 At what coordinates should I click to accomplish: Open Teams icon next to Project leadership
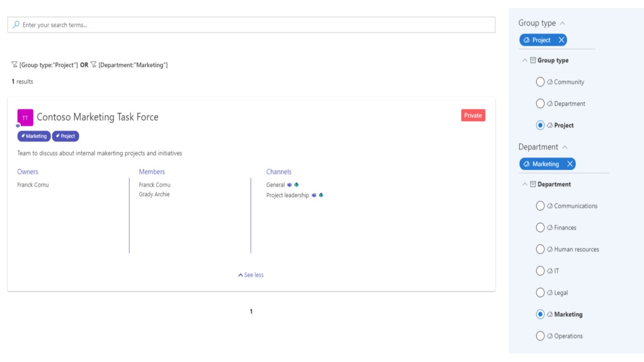point(314,195)
